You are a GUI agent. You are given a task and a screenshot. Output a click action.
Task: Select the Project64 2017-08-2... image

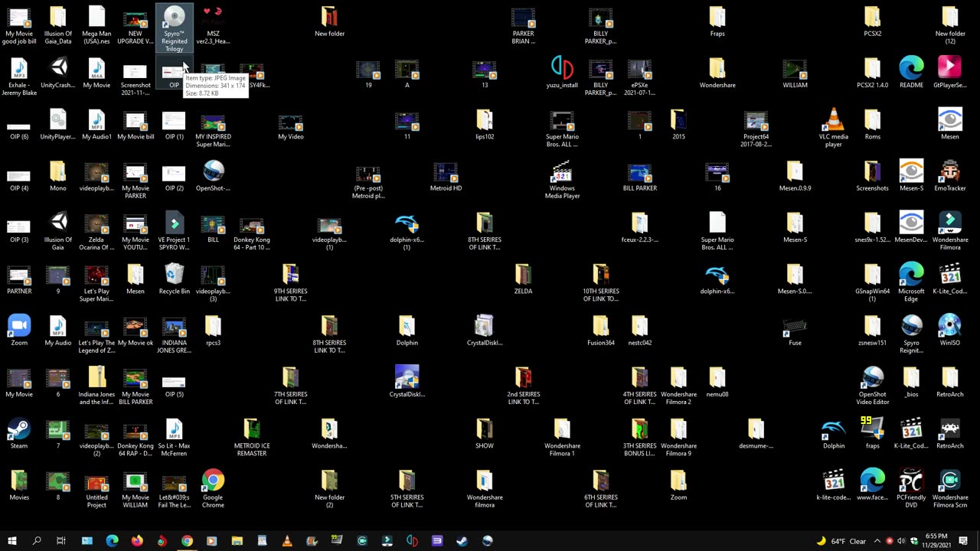[x=756, y=128]
